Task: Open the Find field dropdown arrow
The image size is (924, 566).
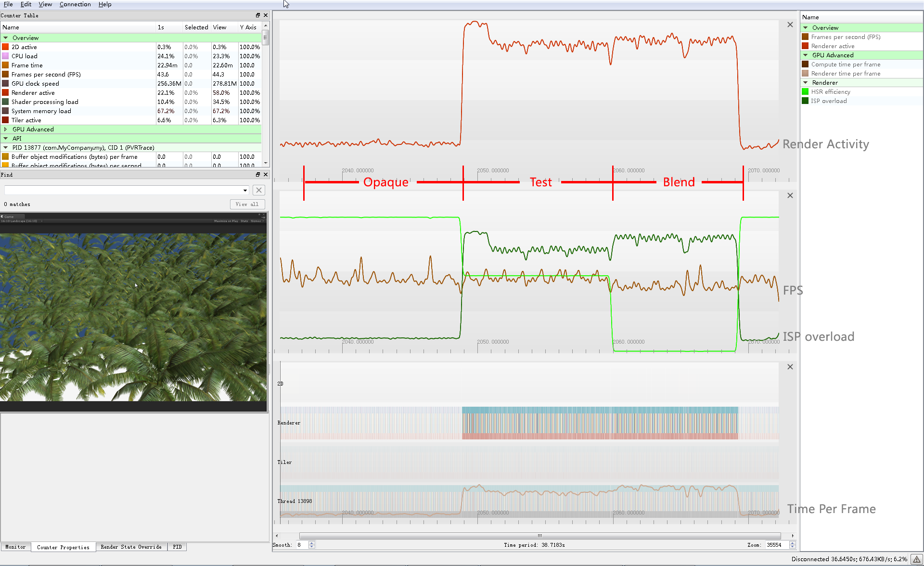Action: (x=245, y=191)
